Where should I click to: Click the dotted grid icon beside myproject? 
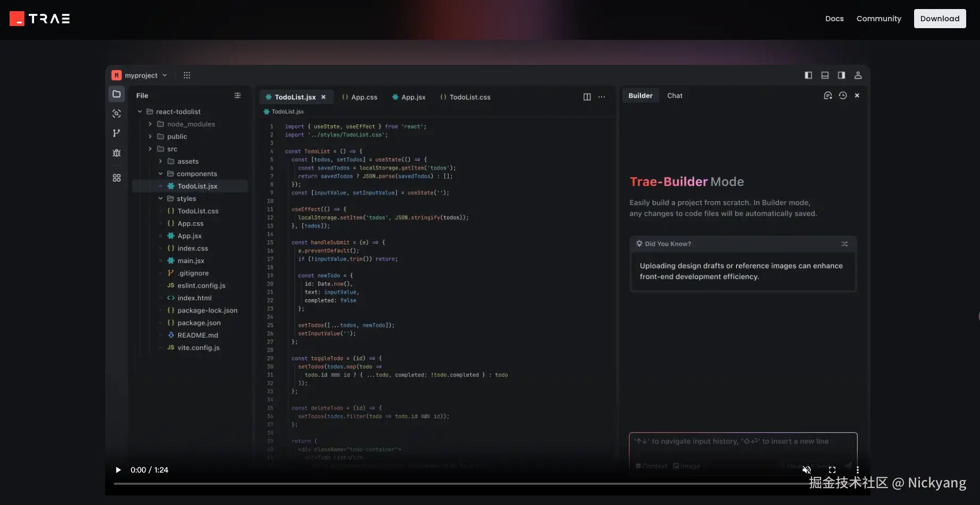(x=187, y=75)
